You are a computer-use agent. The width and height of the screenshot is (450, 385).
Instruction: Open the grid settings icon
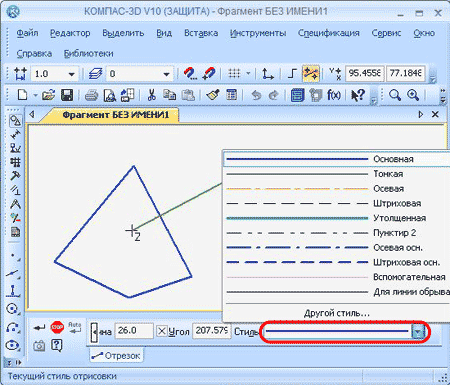coord(234,73)
